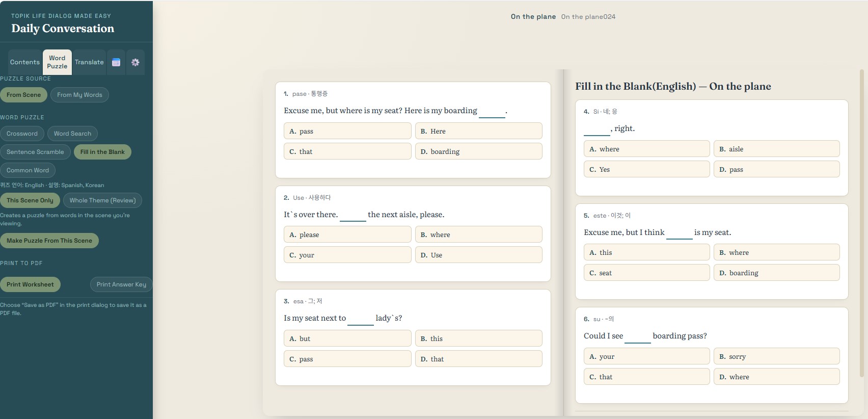Choose answer B aisle in question 4
This screenshot has height=419, width=868.
(777, 149)
